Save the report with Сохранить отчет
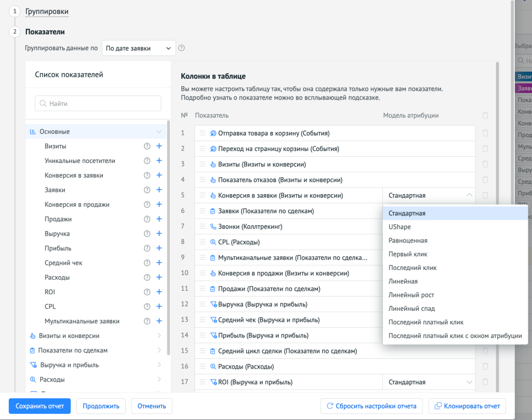The width and height of the screenshot is (532, 420). click(39, 406)
